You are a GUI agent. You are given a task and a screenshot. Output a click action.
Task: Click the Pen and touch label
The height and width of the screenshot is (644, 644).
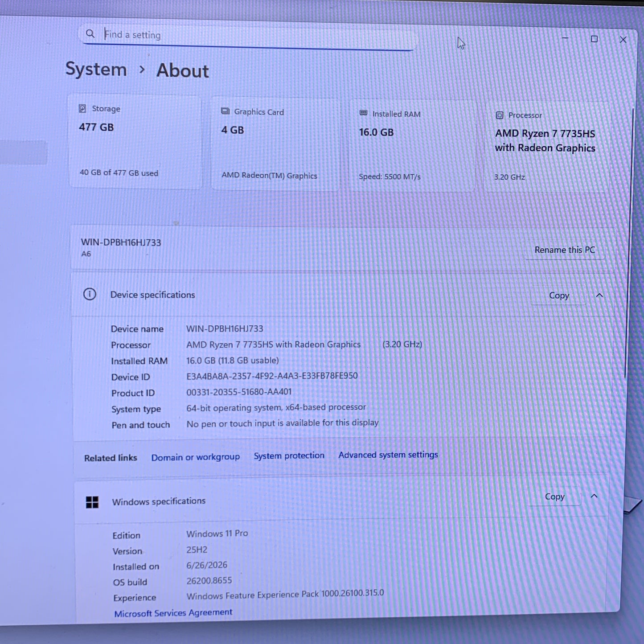coord(140,425)
